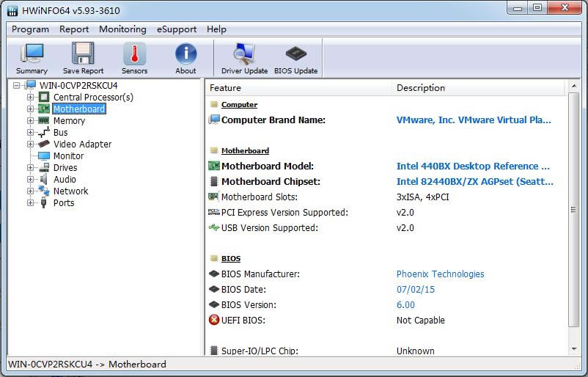This screenshot has width=588, height=377.
Task: Click the status bar path text
Action: (87, 364)
